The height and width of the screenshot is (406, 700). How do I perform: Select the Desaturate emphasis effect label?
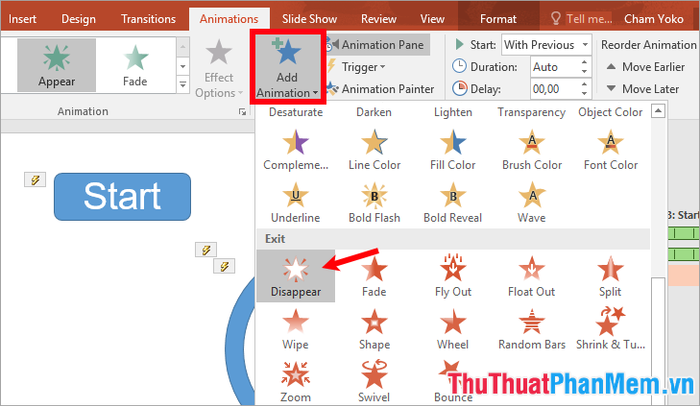(x=296, y=112)
